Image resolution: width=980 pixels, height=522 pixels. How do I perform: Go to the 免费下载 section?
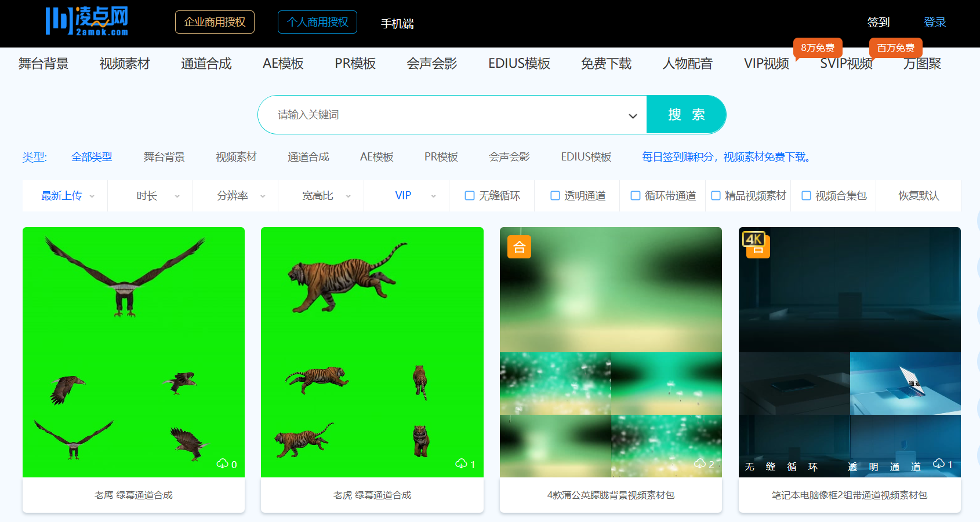click(605, 64)
